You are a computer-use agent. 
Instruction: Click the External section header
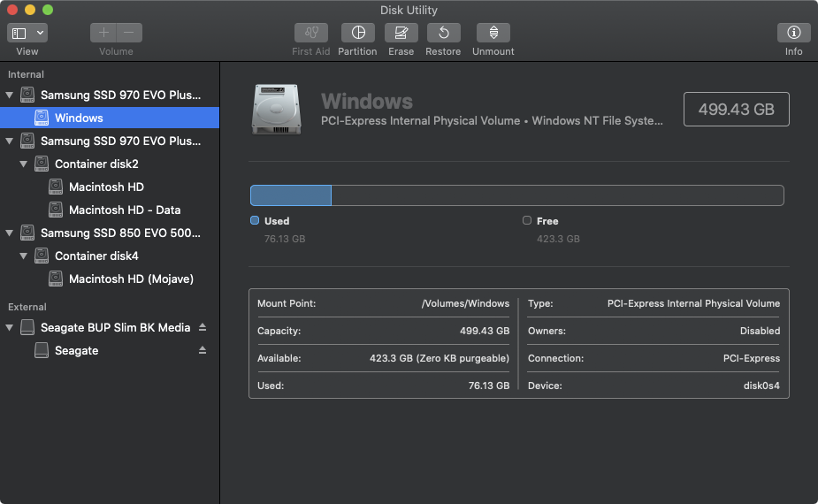click(27, 307)
